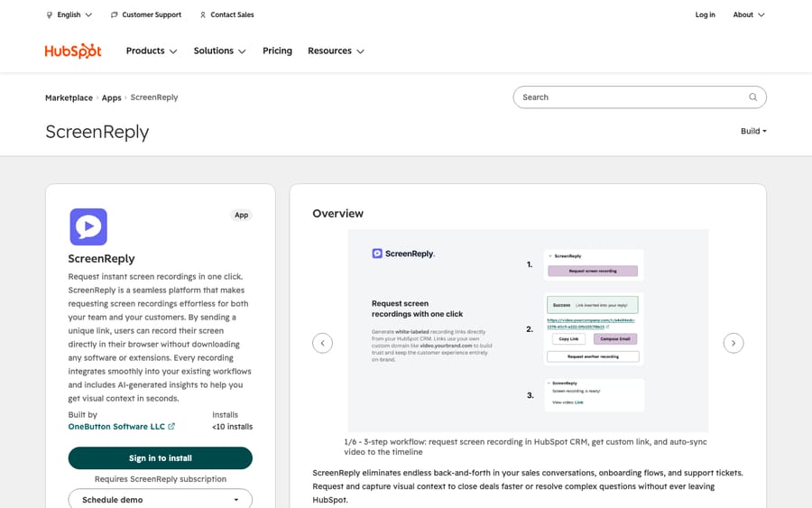
Task: Click external link icon next to OneButton Software
Action: pyautogui.click(x=171, y=426)
